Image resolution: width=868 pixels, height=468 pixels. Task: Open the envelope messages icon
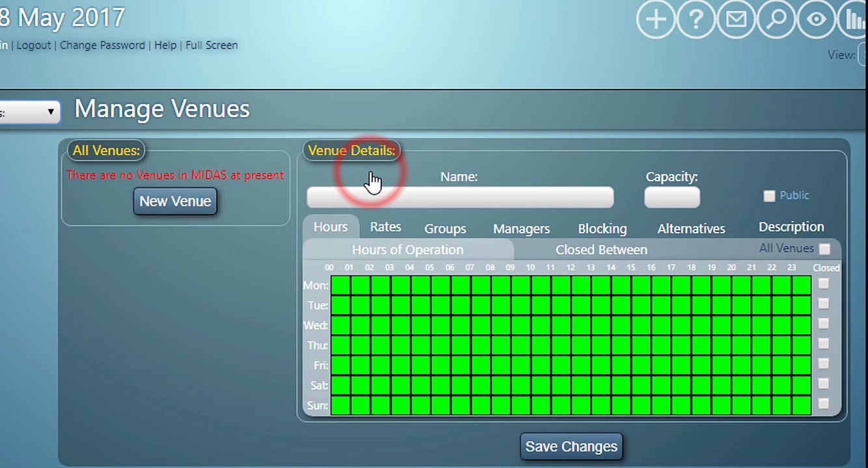point(736,20)
